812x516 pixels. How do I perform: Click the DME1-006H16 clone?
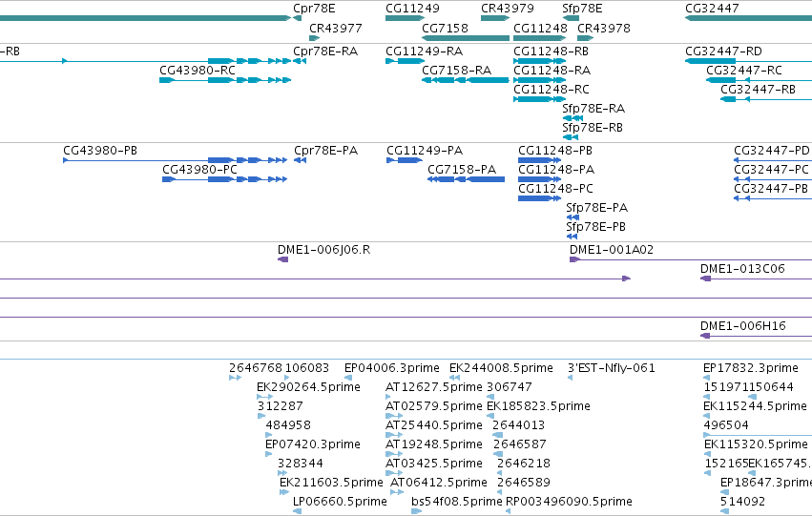pos(756,337)
